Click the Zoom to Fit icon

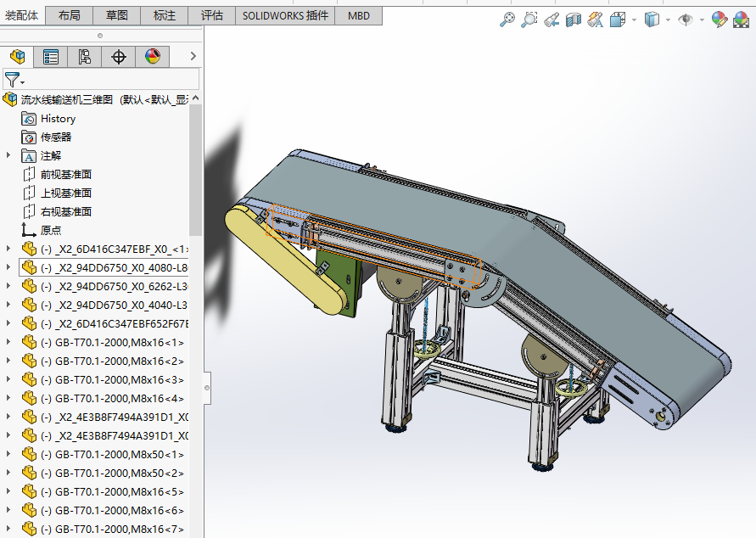pyautogui.click(x=507, y=20)
